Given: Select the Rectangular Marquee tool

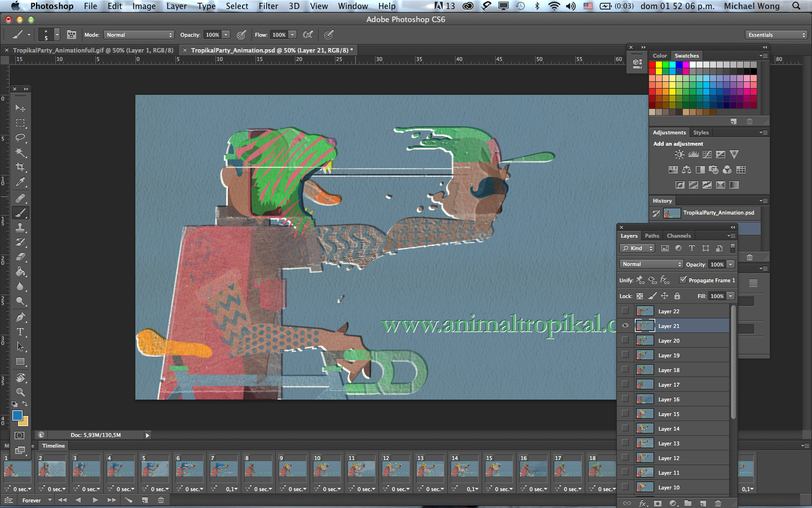Looking at the screenshot, I should tap(20, 122).
